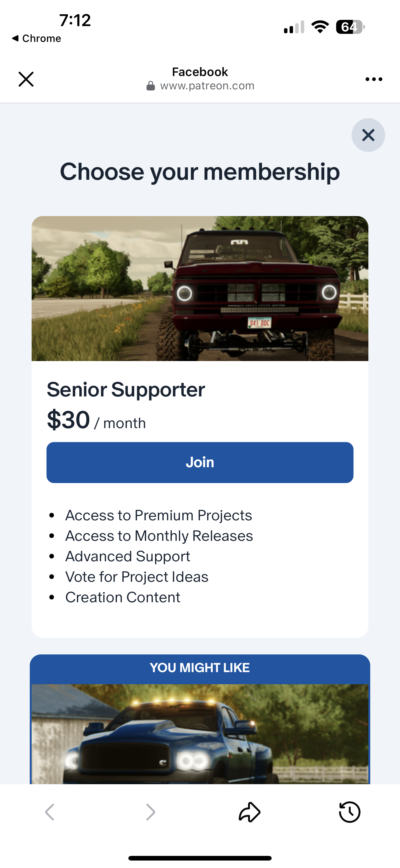The height and width of the screenshot is (868, 400).
Task: Open the three-dot browser options menu
Action: (374, 79)
